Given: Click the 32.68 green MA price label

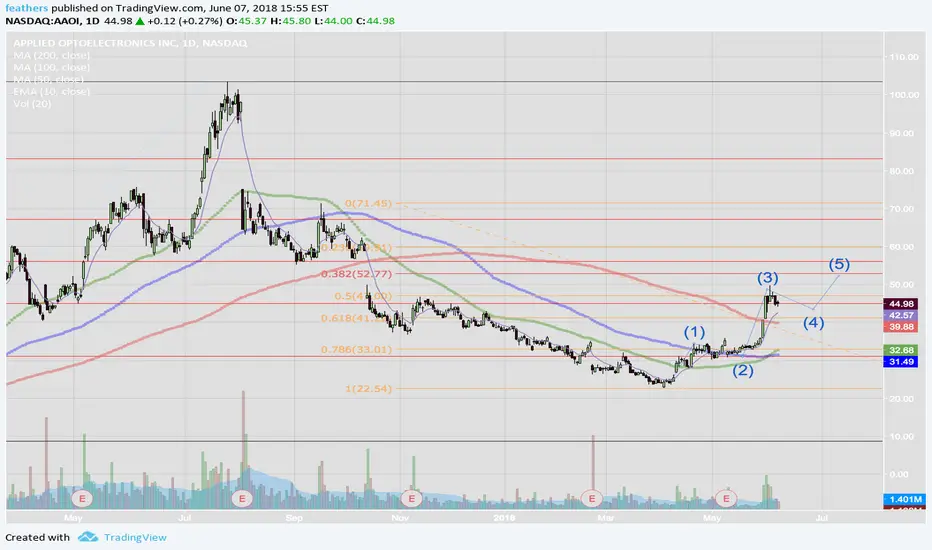Looking at the screenshot, I should 901,350.
